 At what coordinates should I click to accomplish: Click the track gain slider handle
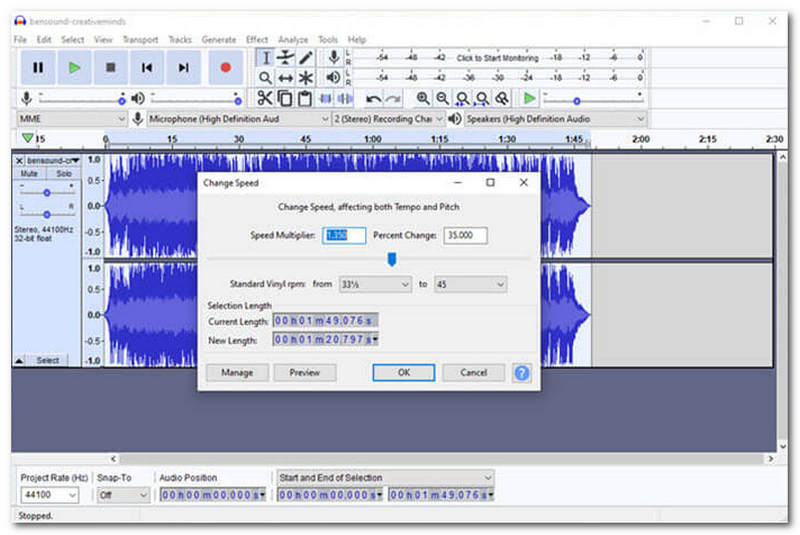point(46,193)
